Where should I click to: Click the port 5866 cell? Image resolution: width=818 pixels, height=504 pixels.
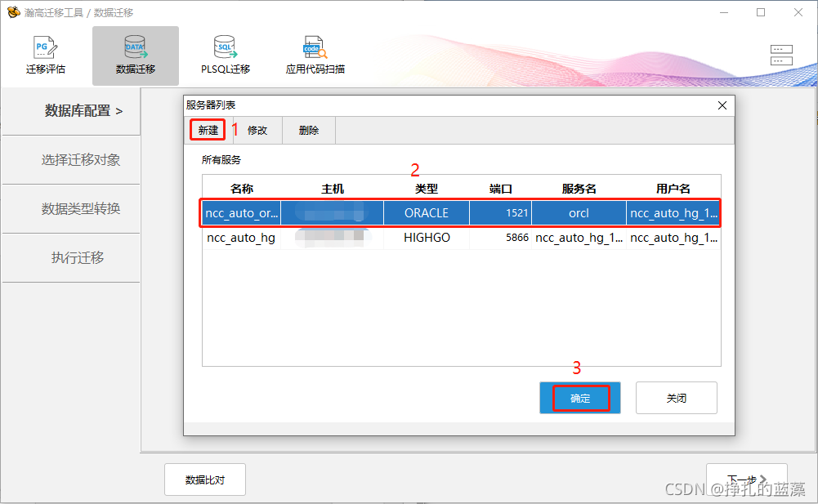click(x=500, y=238)
